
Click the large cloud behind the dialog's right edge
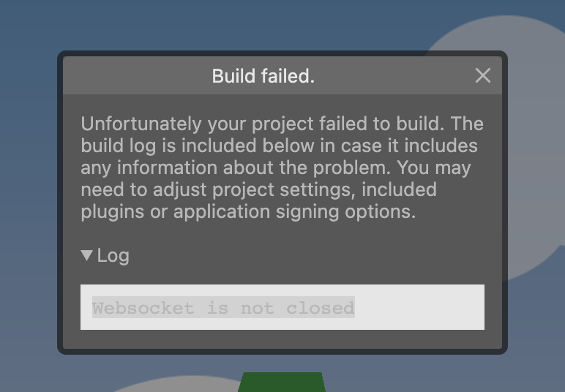tap(534, 144)
